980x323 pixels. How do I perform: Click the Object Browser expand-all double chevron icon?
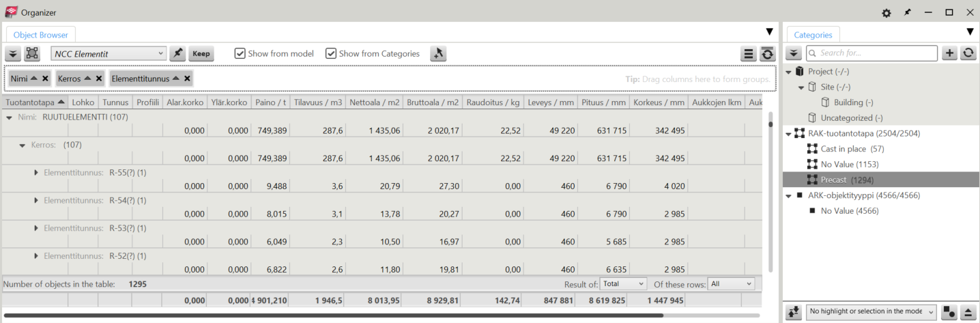click(x=13, y=54)
